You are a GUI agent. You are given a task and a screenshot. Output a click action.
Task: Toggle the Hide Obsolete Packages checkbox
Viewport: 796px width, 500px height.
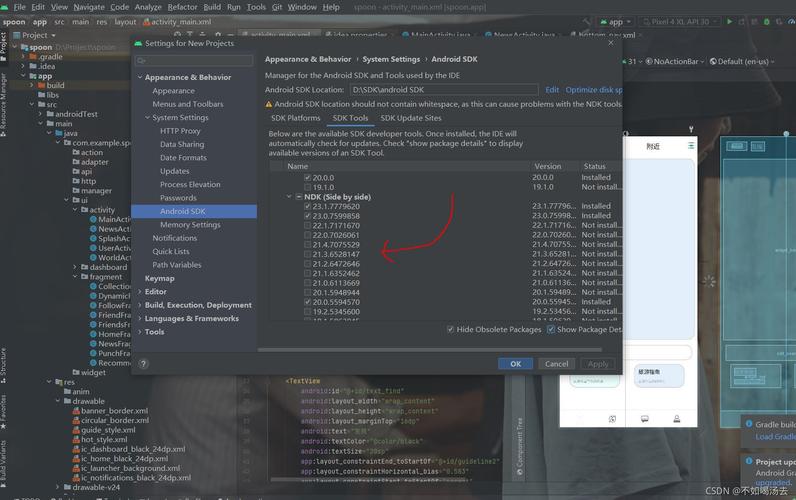coord(451,329)
